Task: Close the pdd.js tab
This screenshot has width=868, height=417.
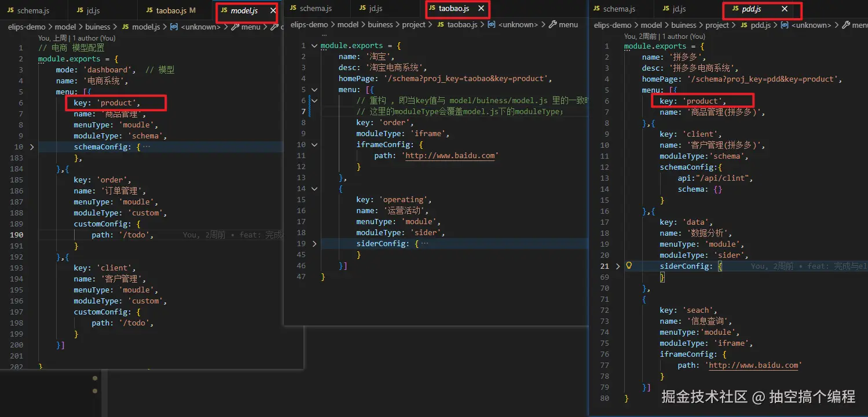Action: tap(785, 9)
